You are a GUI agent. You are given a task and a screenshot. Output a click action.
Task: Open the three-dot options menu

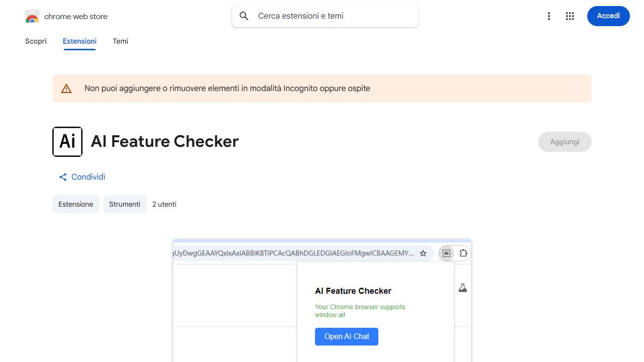coord(548,16)
